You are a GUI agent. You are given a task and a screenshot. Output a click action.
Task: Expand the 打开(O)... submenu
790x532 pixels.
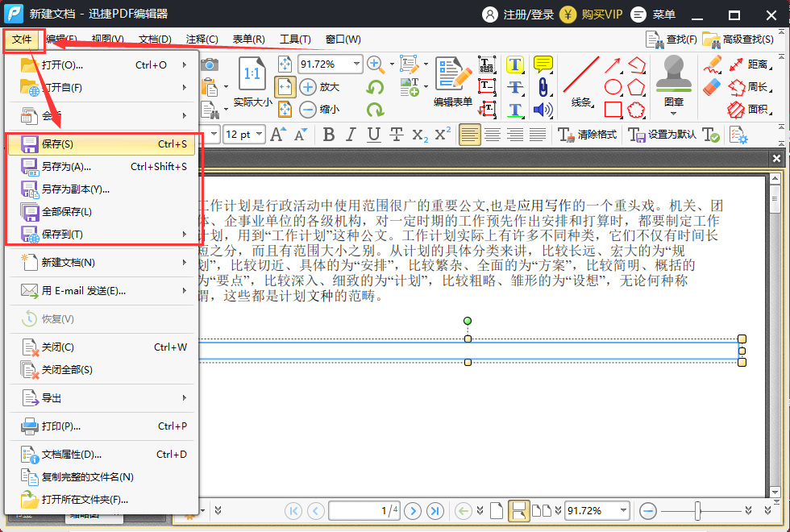pos(101,65)
